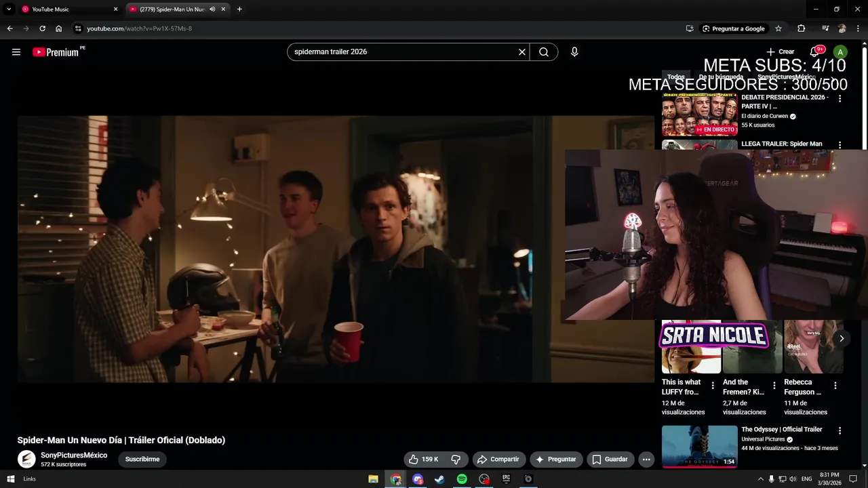Open the tab search dropdown arrow
This screenshot has height=488, width=868.
click(9, 9)
